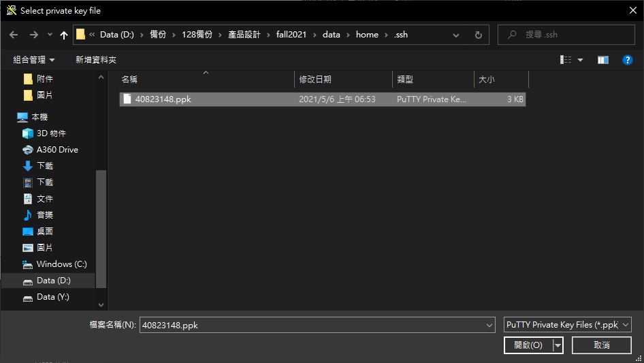Screen dimensions: 644x363
Task: Click the sidebar scrollbar thumb
Action: point(101,229)
